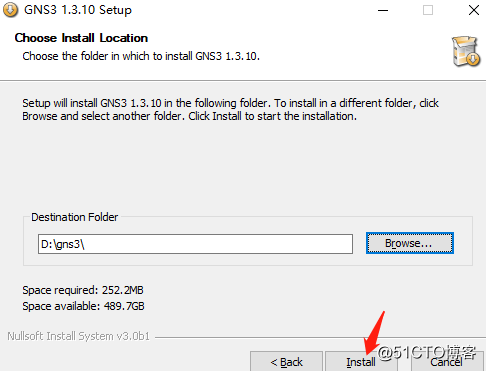Click the Destination Folder group label
The width and height of the screenshot is (486, 371).
click(x=75, y=217)
